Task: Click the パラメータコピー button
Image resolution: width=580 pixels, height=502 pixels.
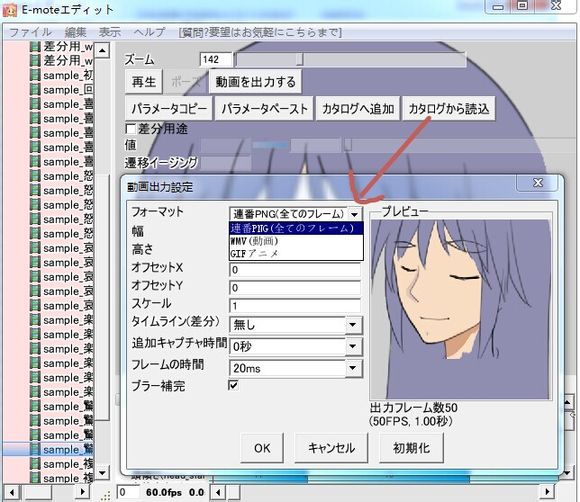Action: point(169,109)
